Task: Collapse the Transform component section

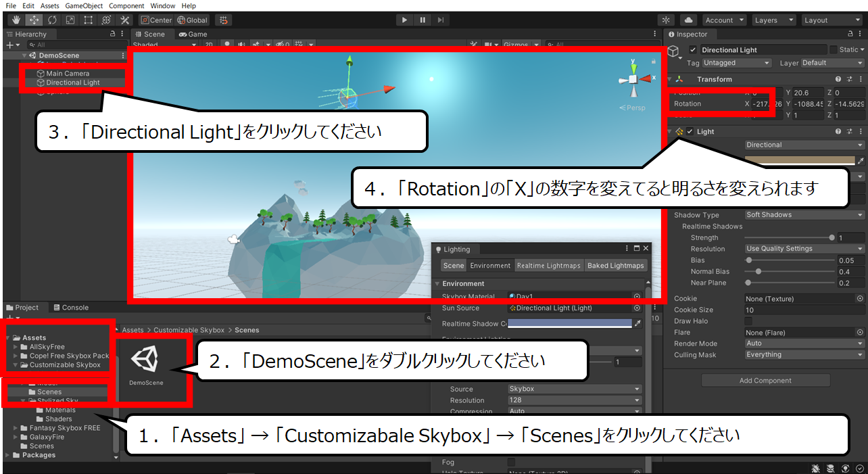Action: tap(670, 79)
